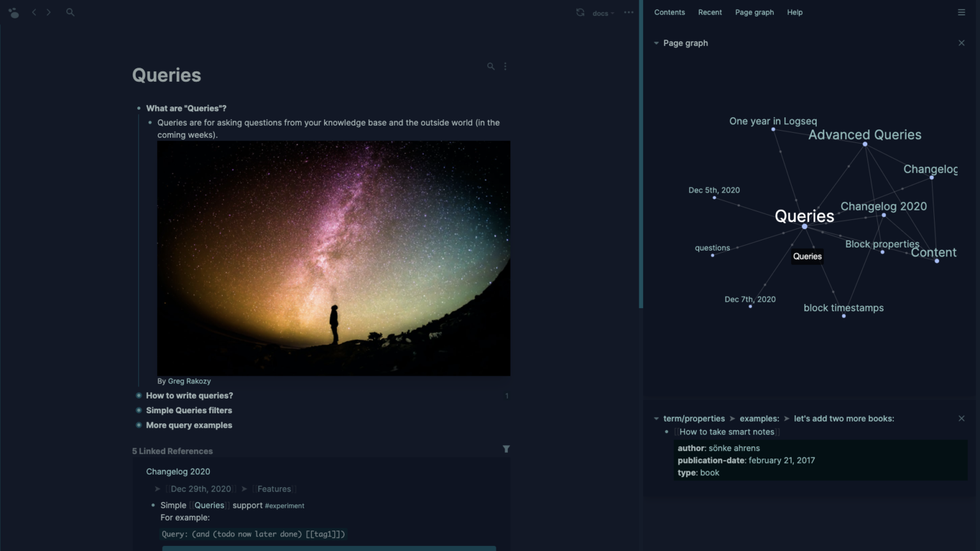The width and height of the screenshot is (980, 551).
Task: Open the 'docs' graph switcher dropdown
Action: tap(600, 13)
